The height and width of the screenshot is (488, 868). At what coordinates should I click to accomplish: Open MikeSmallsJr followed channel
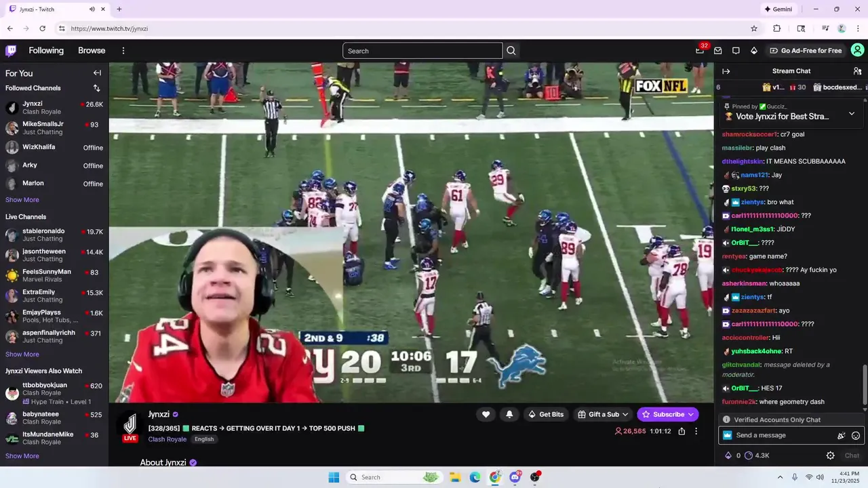pyautogui.click(x=54, y=128)
